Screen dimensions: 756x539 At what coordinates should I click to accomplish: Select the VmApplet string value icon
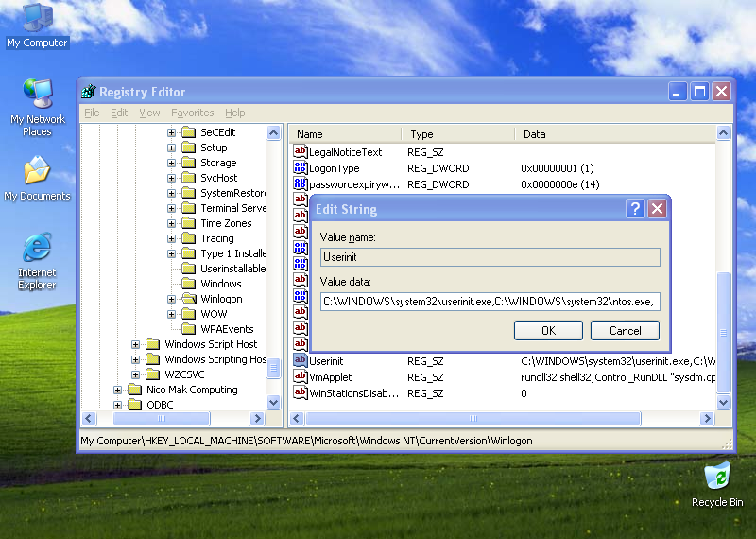[x=300, y=377]
